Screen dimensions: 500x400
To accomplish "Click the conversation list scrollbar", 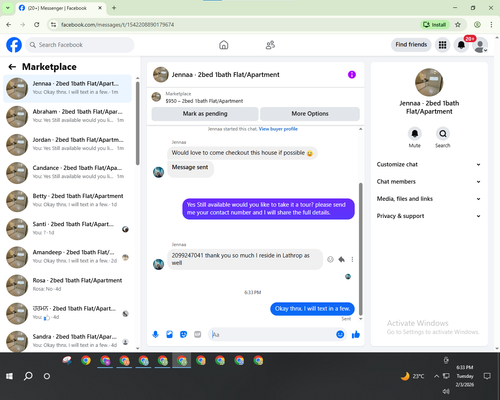I will (137, 123).
